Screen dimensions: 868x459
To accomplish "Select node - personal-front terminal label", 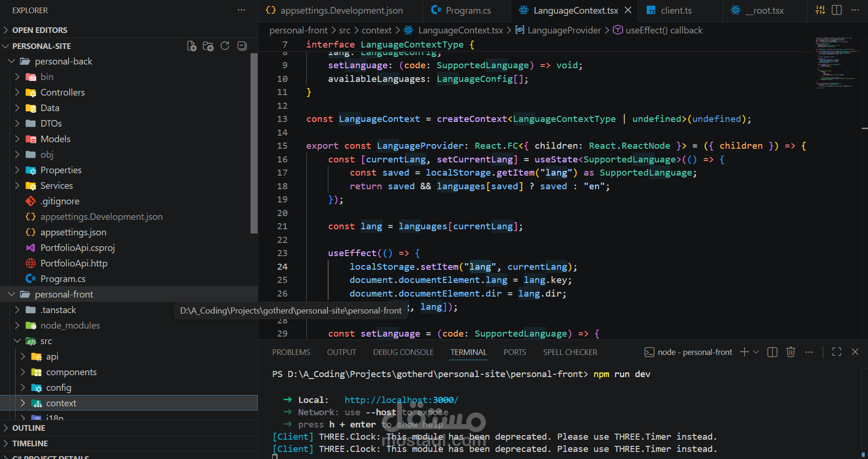I will tap(688, 352).
